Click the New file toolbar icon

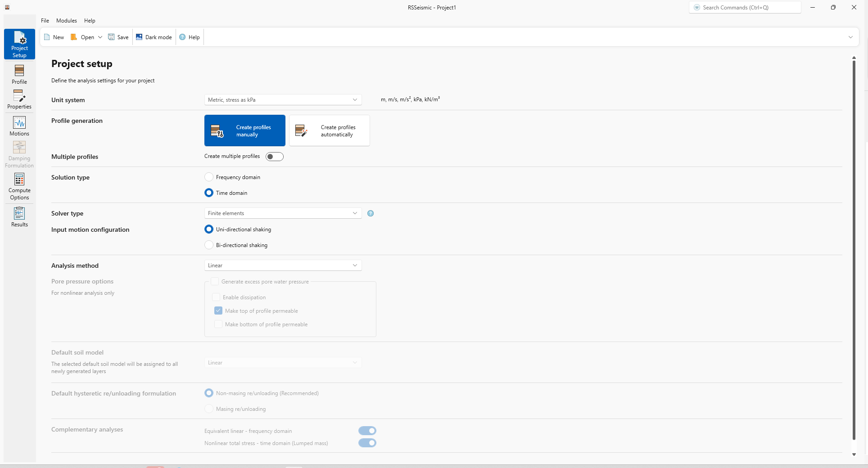tap(47, 37)
